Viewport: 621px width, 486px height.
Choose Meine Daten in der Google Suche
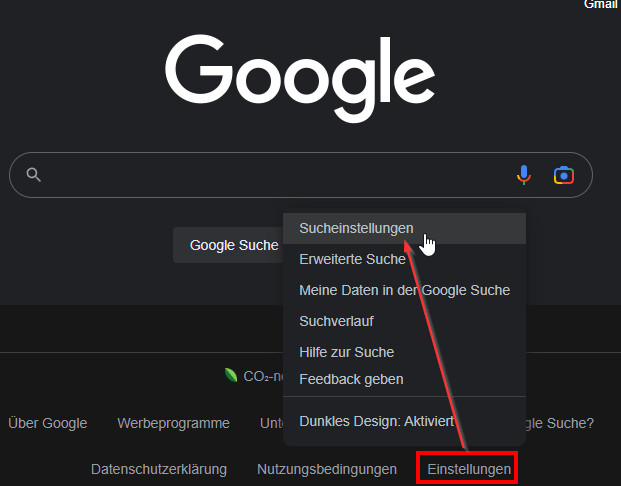coord(404,290)
